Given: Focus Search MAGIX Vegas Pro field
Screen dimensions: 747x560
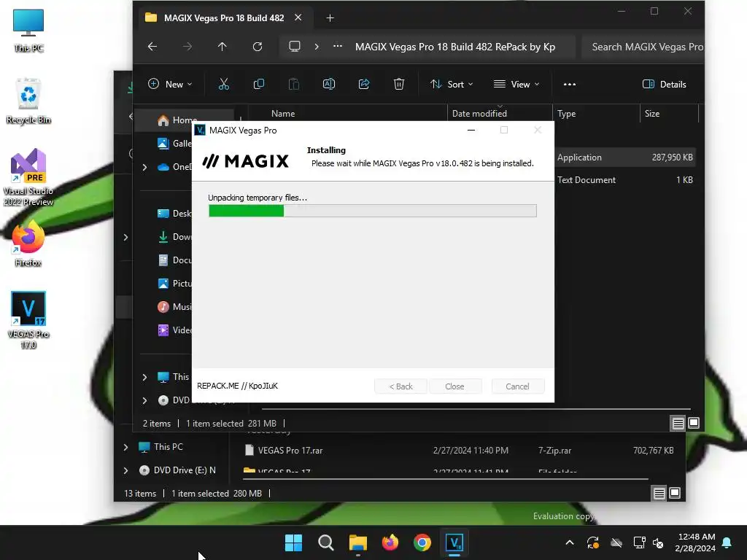Looking at the screenshot, I should pos(643,47).
